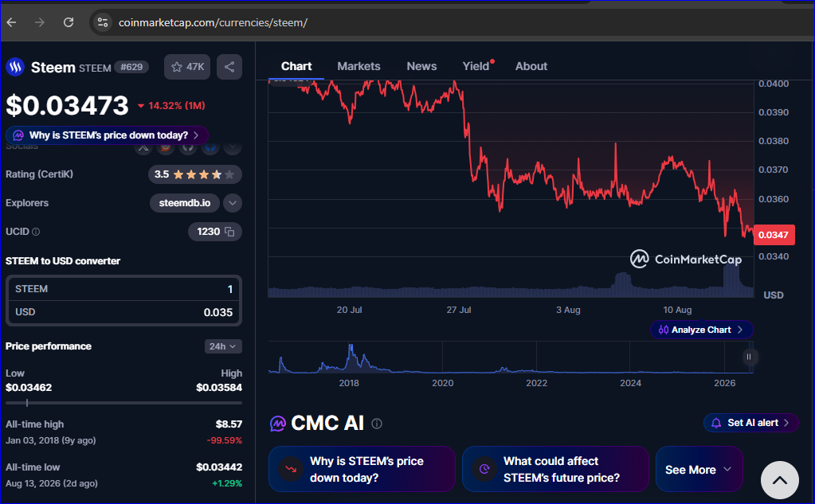Click the Steem logo icon

(15, 67)
